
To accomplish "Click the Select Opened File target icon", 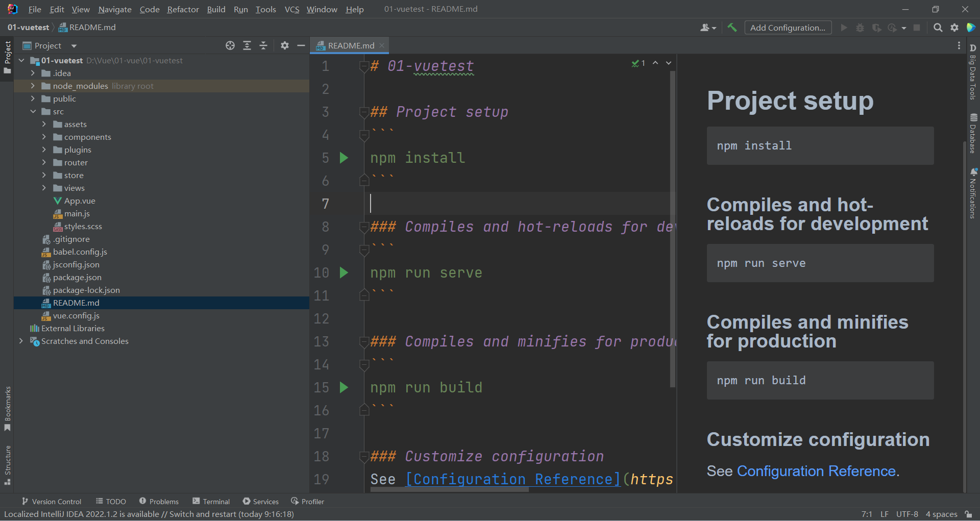I will tap(230, 45).
